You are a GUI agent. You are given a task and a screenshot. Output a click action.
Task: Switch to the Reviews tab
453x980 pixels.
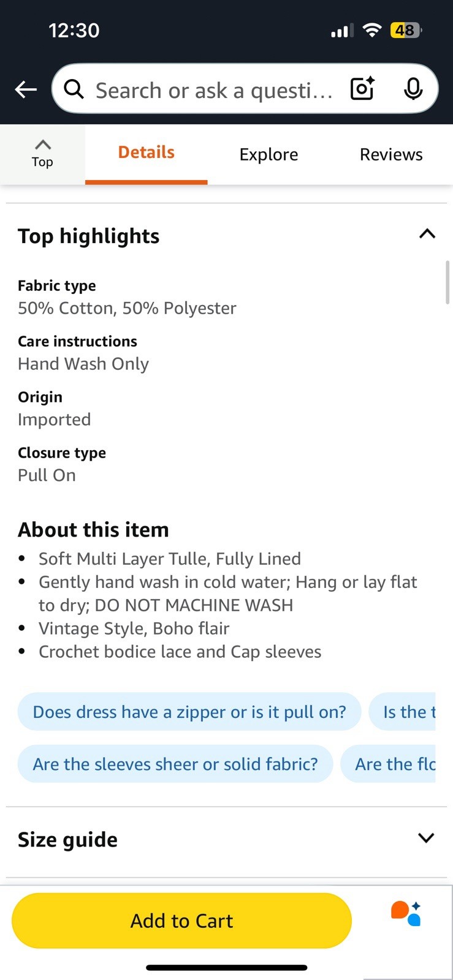tap(391, 154)
